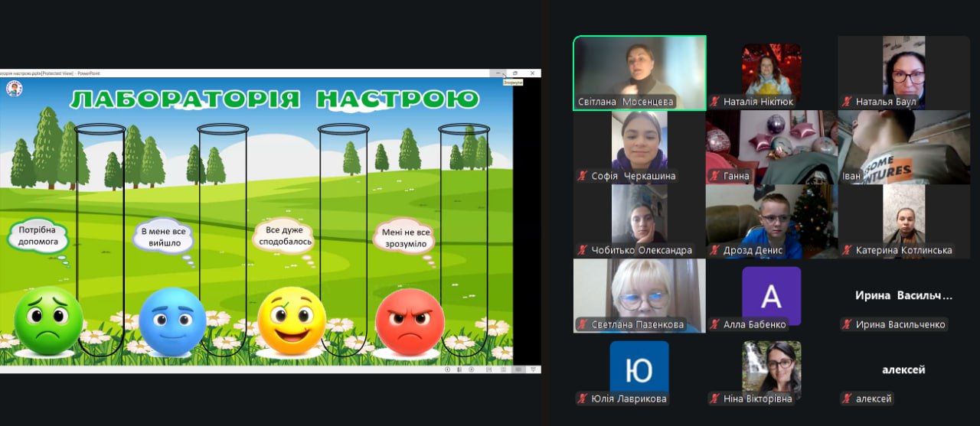Click muted mic icon beside Наталія Нікітюк
The height and width of the screenshot is (426, 980).
(x=715, y=102)
